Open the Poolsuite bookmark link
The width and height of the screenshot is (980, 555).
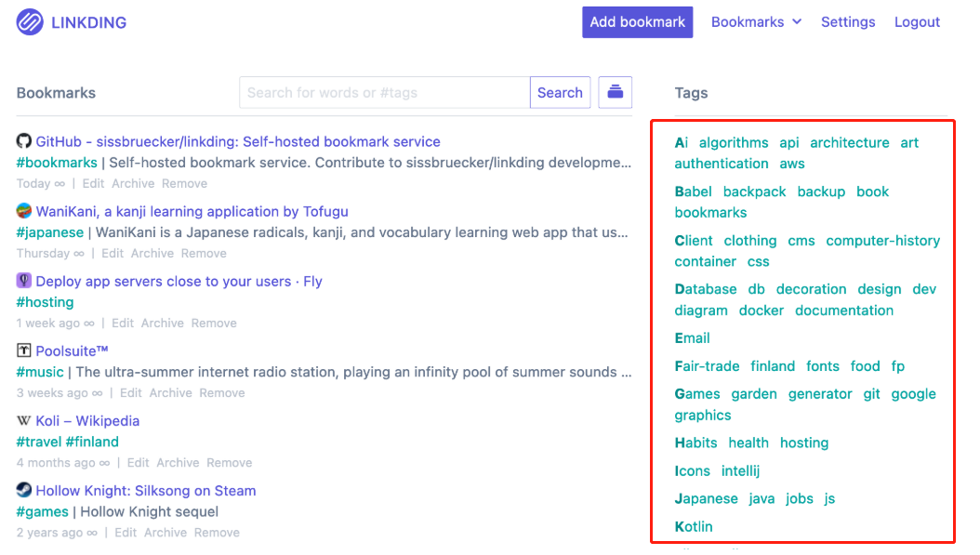pos(73,350)
